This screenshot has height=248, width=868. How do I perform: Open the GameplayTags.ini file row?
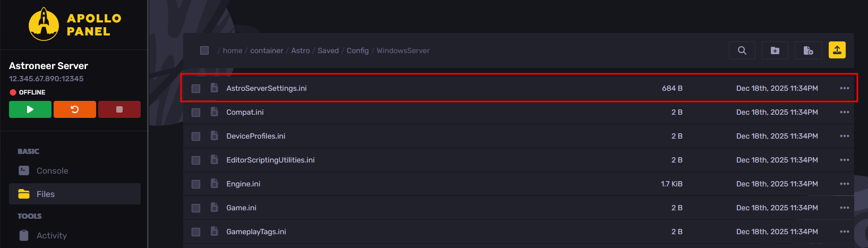[256, 232]
